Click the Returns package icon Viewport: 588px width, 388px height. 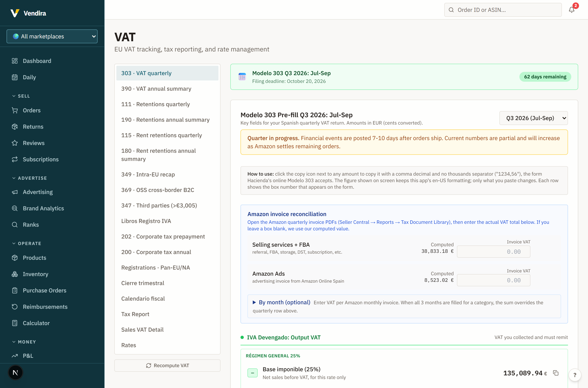[x=15, y=127]
